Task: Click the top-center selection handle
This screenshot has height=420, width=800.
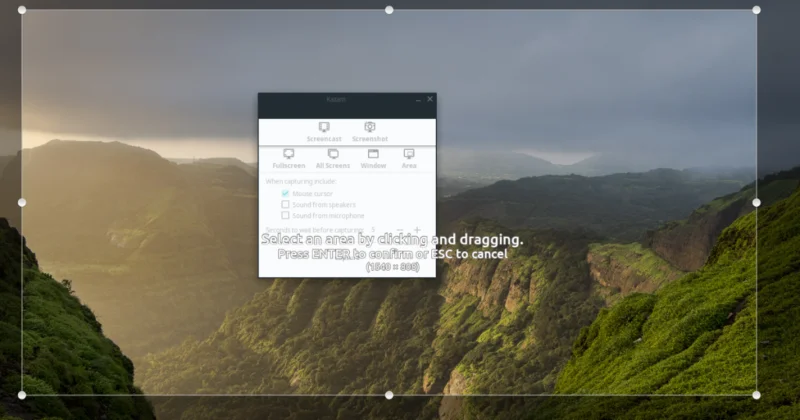Action: click(389, 10)
